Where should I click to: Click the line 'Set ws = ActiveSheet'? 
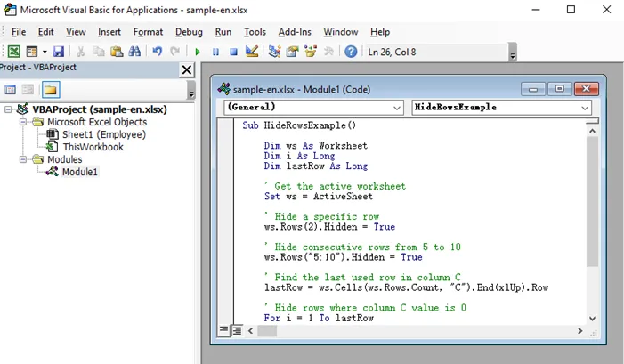click(319, 197)
